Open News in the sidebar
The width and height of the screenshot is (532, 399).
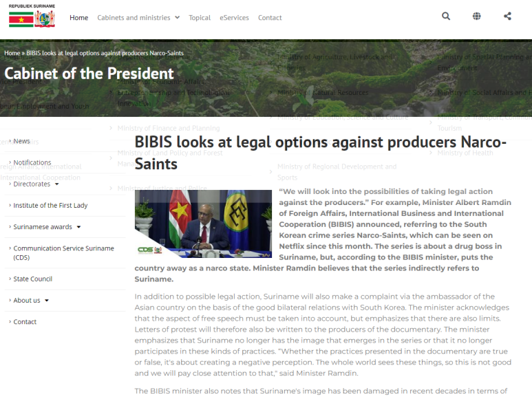pos(21,141)
